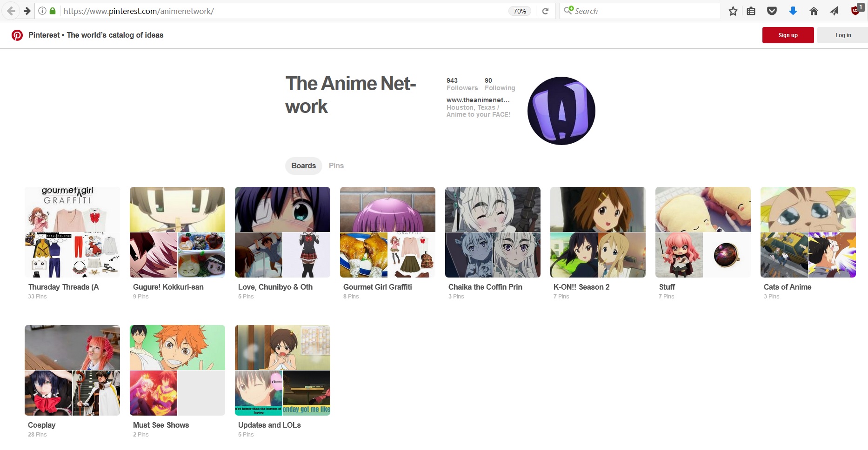Reset the 70% zoom level indicator
The image size is (868, 450).
pos(520,11)
